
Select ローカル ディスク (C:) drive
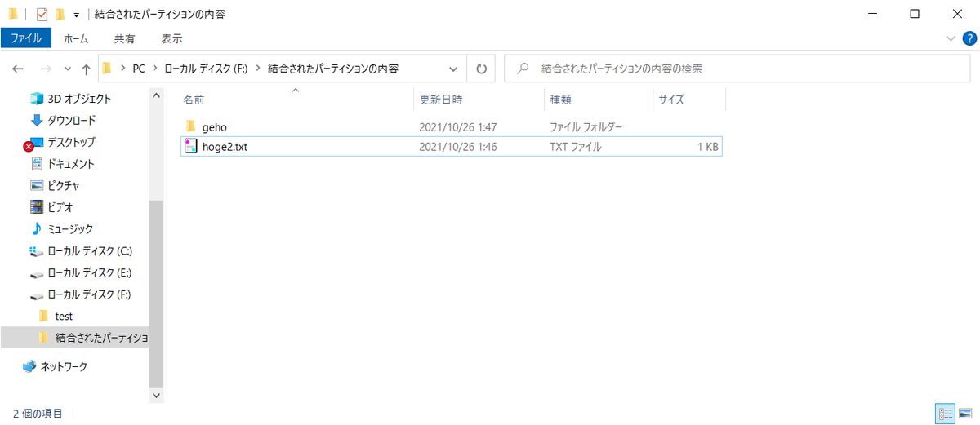point(90,250)
